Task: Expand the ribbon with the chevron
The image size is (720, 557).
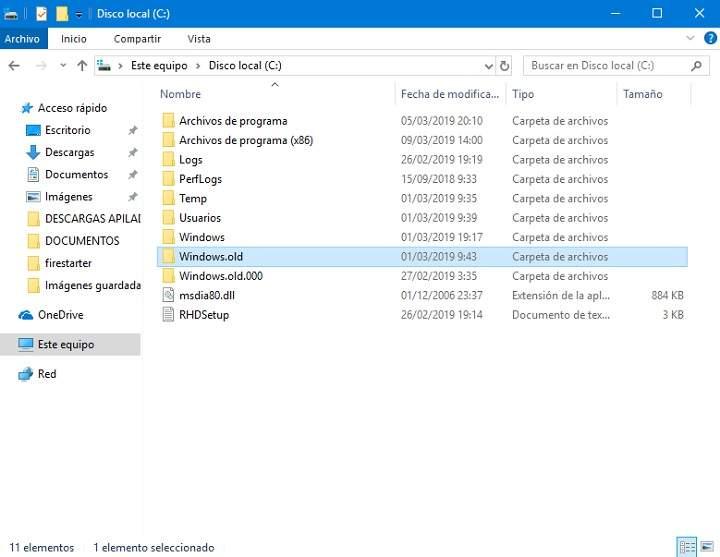Action: tap(690, 38)
